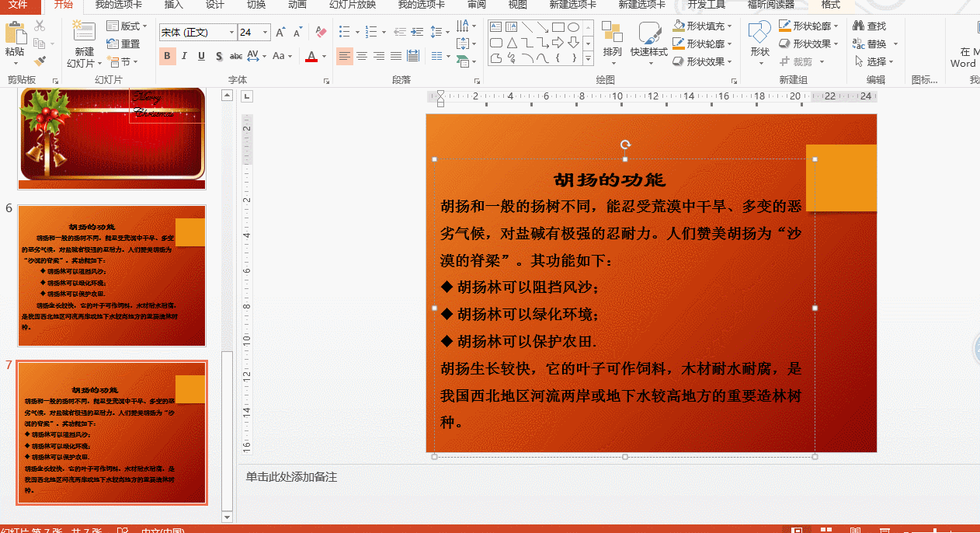Screen dimensions: 980x533
Task: Click the Format Painter brush icon
Action: [x=40, y=60]
